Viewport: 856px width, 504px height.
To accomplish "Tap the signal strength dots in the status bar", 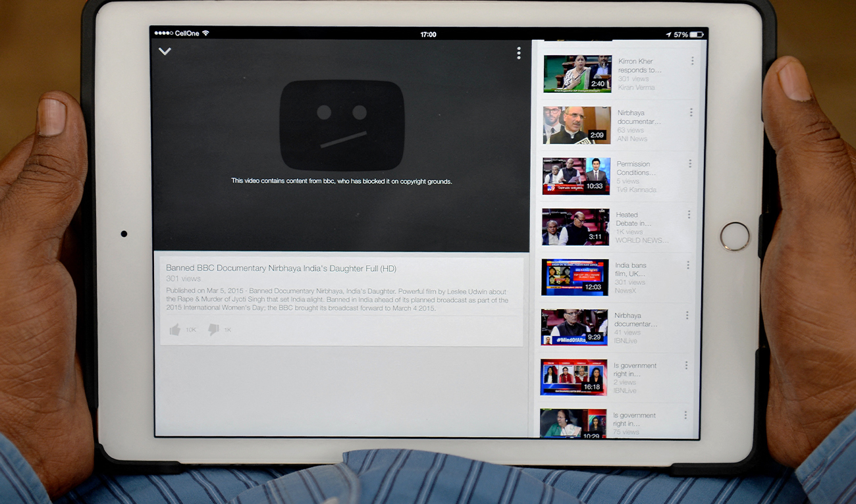I will point(163,33).
